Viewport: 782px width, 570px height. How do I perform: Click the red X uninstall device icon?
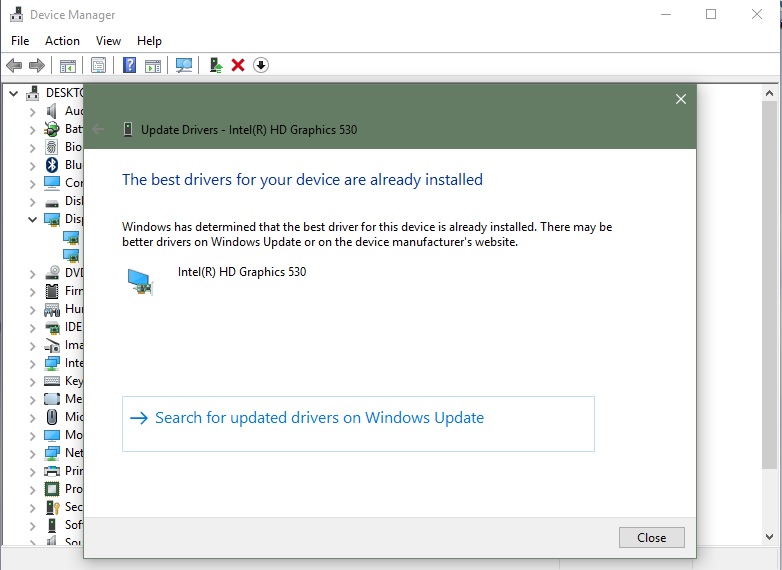pyautogui.click(x=238, y=65)
